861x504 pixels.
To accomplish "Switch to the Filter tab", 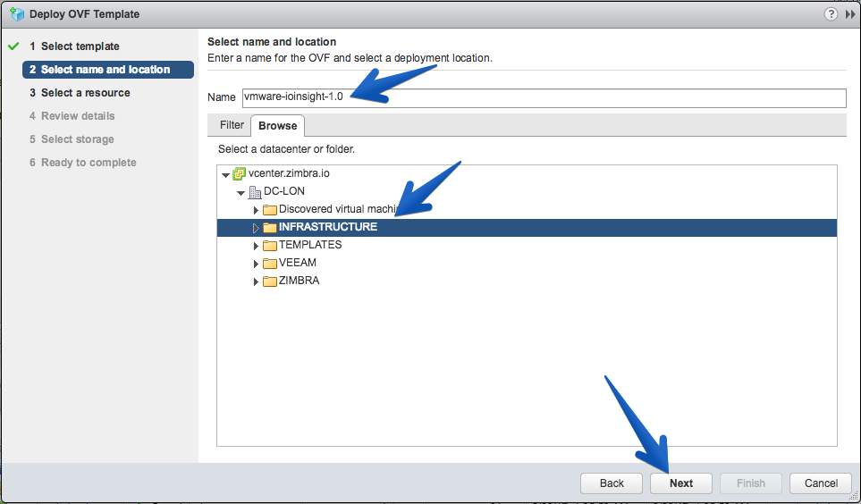I will tap(232, 124).
